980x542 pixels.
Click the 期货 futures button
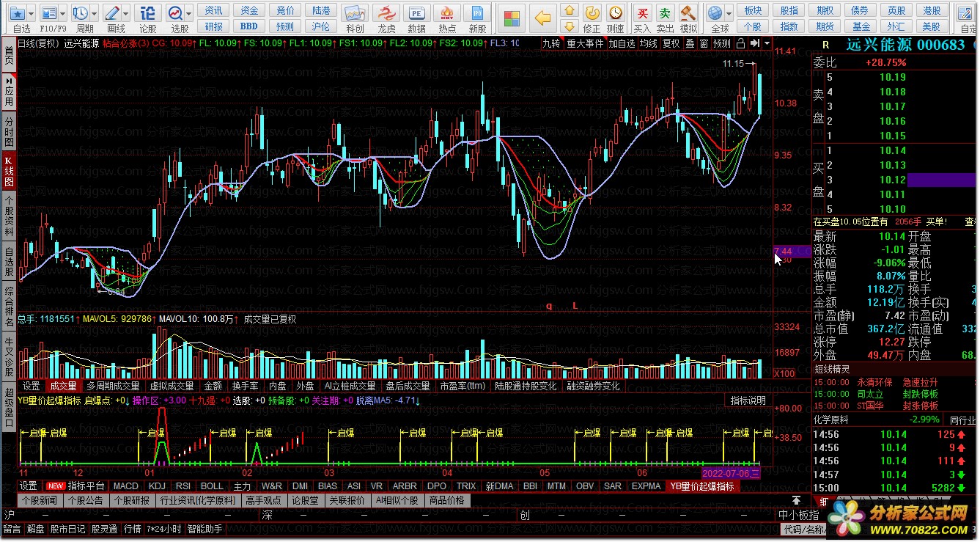click(x=825, y=26)
